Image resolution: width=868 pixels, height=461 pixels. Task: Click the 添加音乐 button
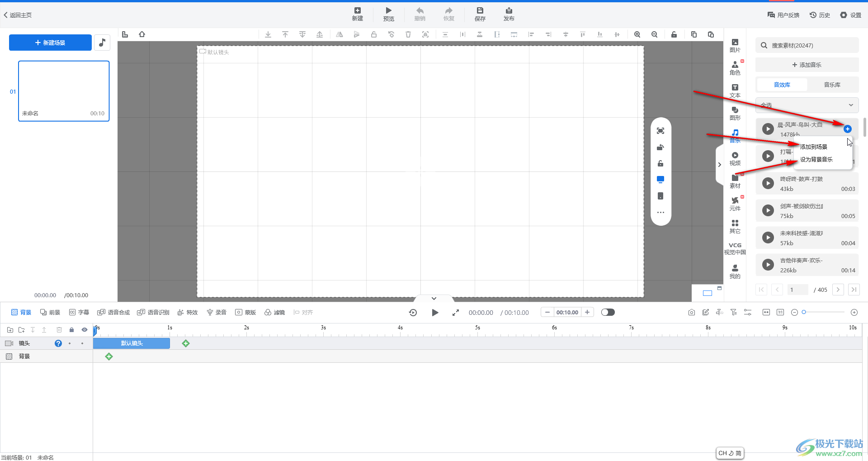click(807, 65)
